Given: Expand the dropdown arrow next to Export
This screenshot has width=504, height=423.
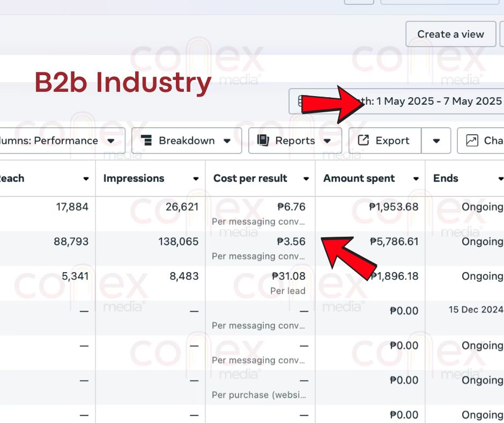Looking at the screenshot, I should pos(436,141).
